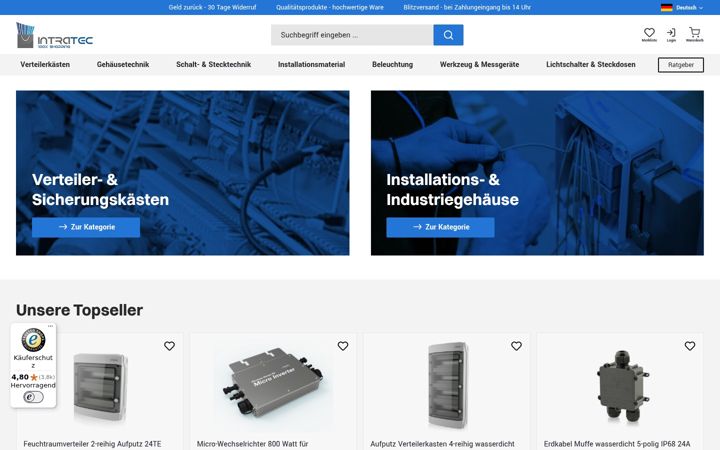
Task: Toggle the Trusted Shops Käuferschutz switch
Action: pos(34,397)
